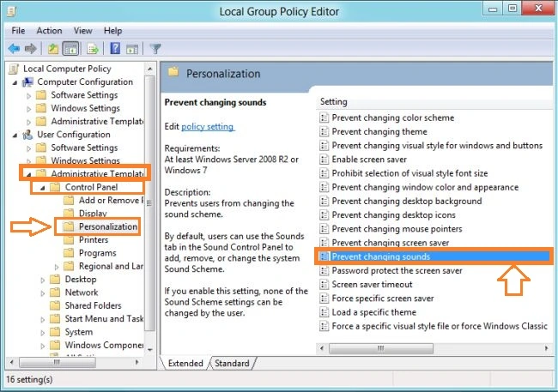Click the Filter funnel toolbar icon
558x392 pixels.
click(155, 48)
